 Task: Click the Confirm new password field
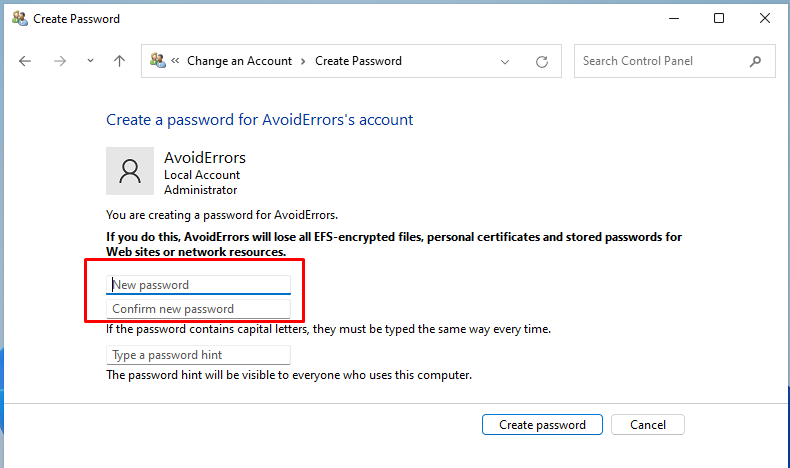click(x=198, y=309)
